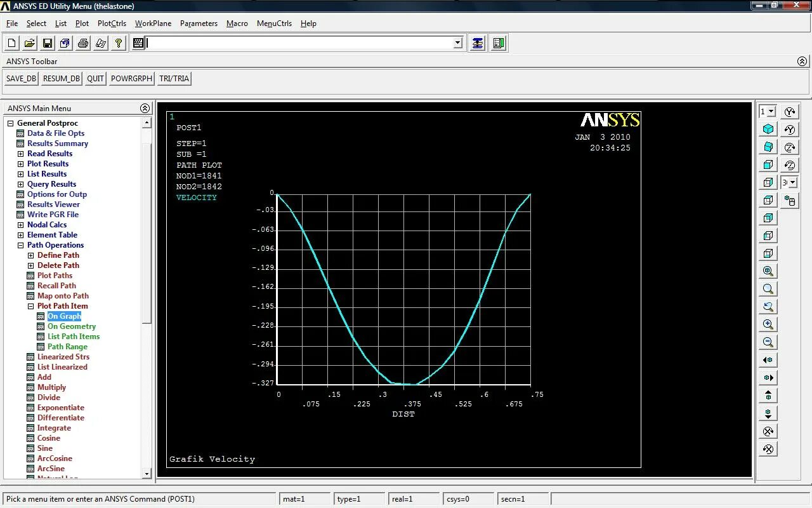The image size is (812, 508).
Task: Click the Raise Hidden windows icon
Action: tap(478, 43)
